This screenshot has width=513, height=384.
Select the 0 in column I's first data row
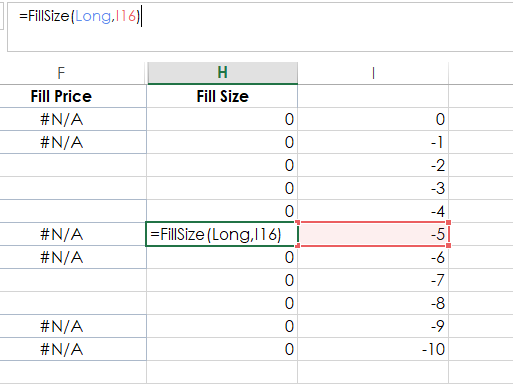(x=373, y=119)
